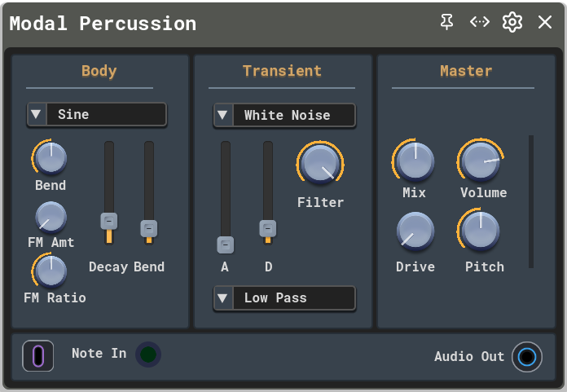
Task: Click the Transient section heading
Action: point(282,71)
